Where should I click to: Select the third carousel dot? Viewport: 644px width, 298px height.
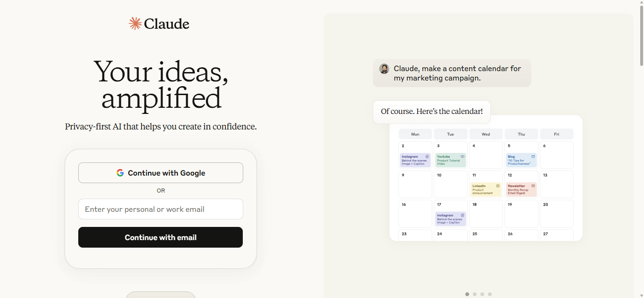[482, 294]
